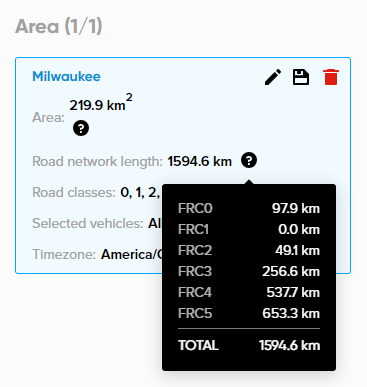367x387 pixels.
Task: Click the Selected vehicles label
Action: (x=88, y=223)
